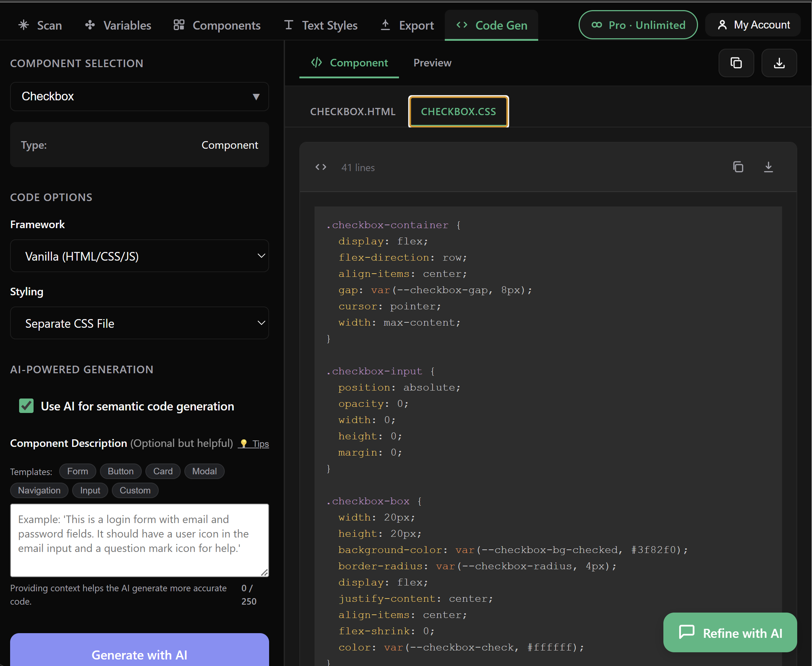This screenshot has height=666, width=812.
Task: Click the user icon beside My Account
Action: [x=722, y=25]
